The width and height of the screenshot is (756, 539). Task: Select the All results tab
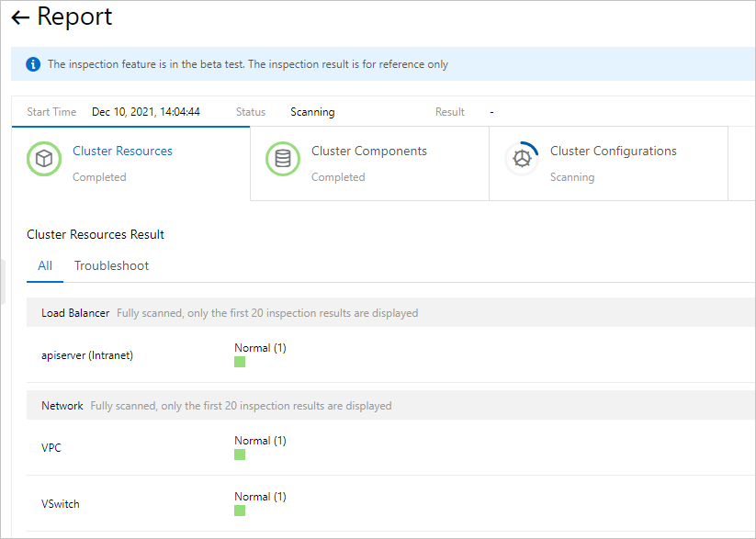[45, 266]
